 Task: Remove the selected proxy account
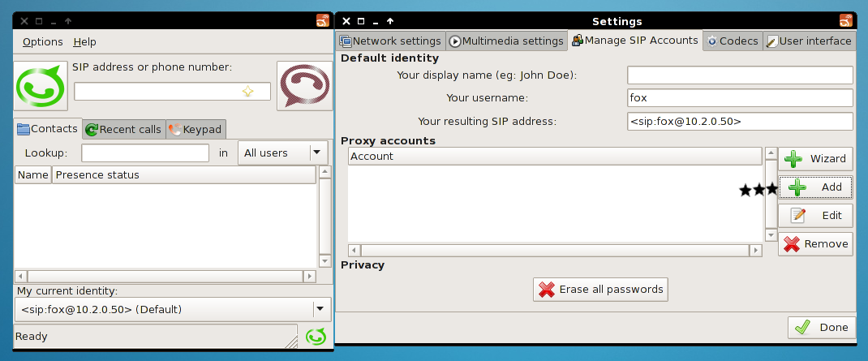(x=815, y=244)
